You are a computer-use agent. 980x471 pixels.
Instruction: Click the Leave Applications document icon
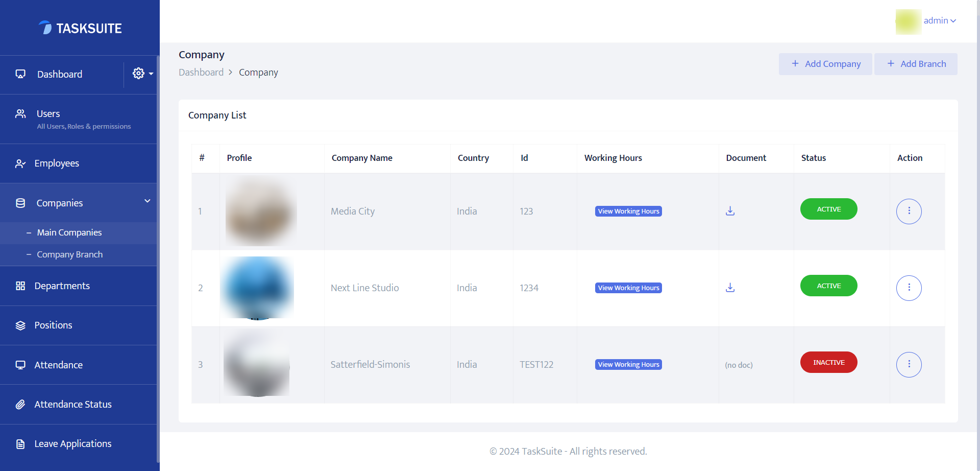(x=20, y=443)
